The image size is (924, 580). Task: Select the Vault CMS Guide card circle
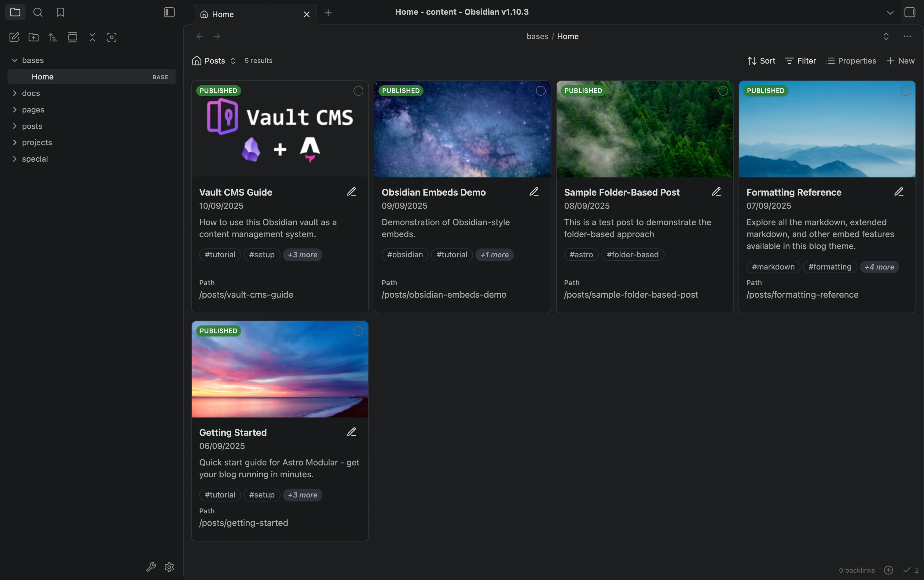(x=358, y=91)
